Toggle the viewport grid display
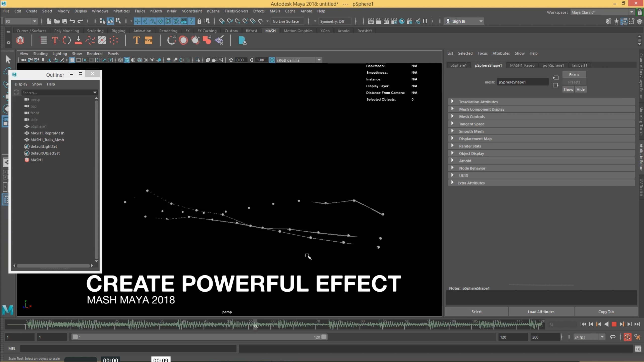Viewport: 644px width, 362px height. [x=72, y=60]
